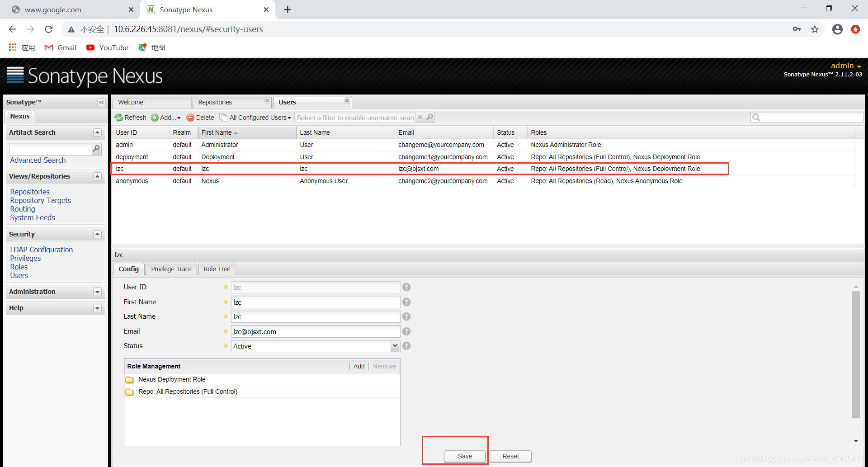Click config panel vertical scrollbar

pos(856,354)
